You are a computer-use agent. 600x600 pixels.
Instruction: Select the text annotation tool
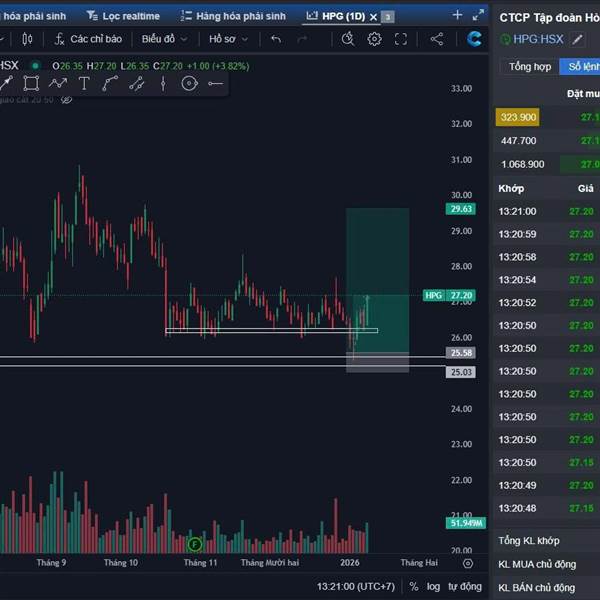(84, 83)
